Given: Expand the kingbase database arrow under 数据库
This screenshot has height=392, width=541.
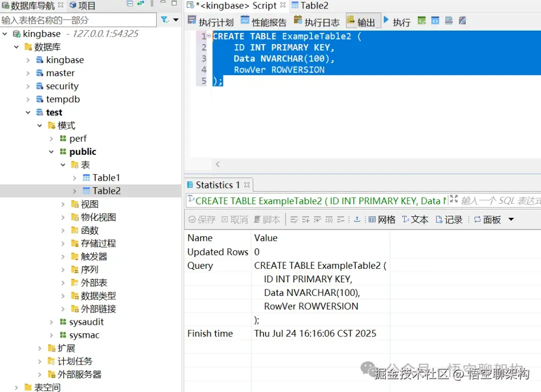Looking at the screenshot, I should pyautogui.click(x=28, y=60).
